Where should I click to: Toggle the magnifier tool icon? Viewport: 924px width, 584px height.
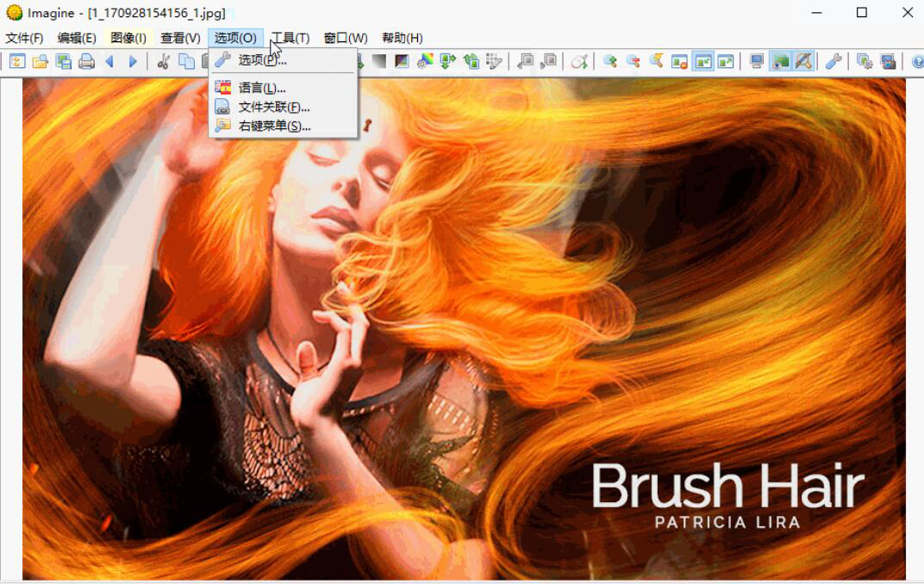[803, 61]
